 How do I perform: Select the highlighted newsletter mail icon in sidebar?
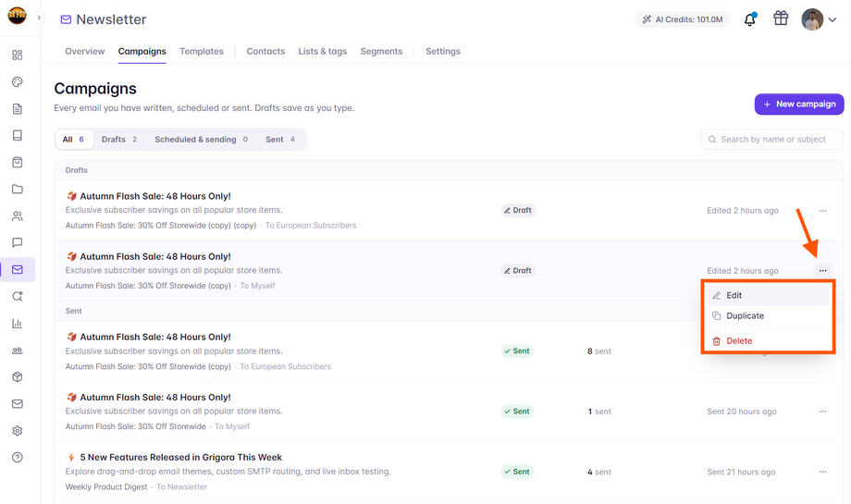tap(18, 270)
